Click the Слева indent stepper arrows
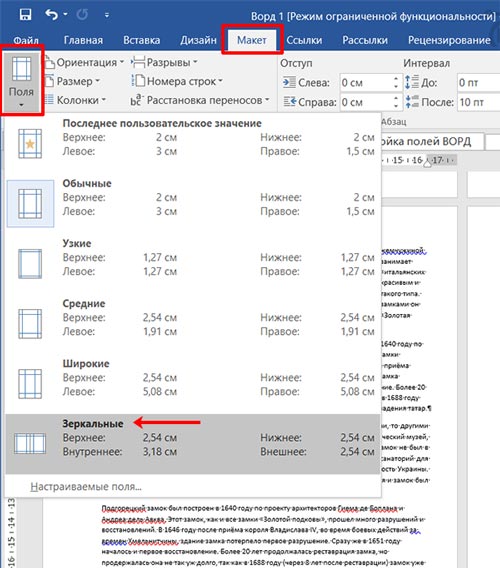 pyautogui.click(x=396, y=83)
